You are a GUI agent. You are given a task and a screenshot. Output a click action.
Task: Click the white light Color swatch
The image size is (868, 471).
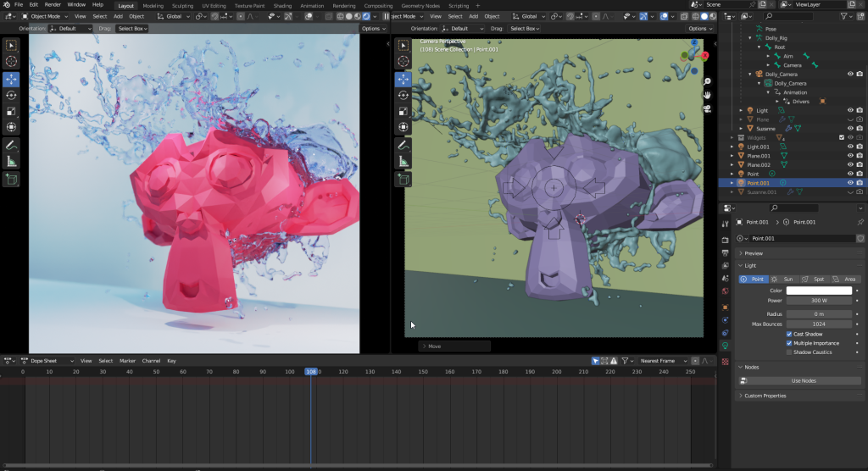point(819,291)
